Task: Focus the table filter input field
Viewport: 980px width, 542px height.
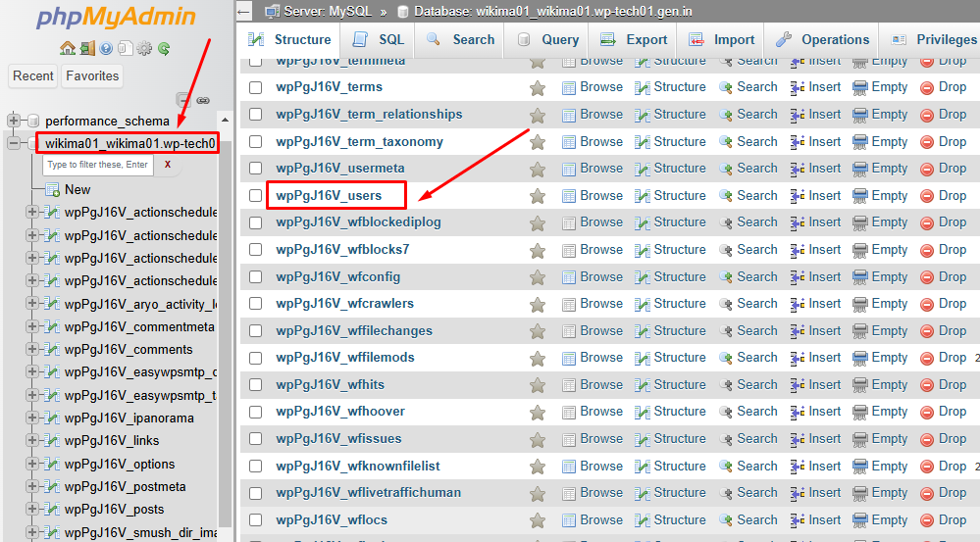Action: click(x=99, y=165)
